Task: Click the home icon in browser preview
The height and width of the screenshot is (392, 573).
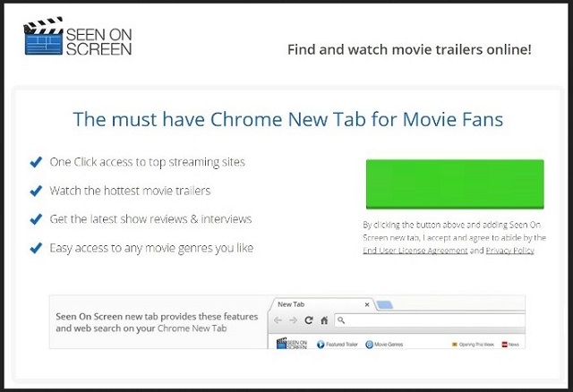Action: click(x=324, y=320)
